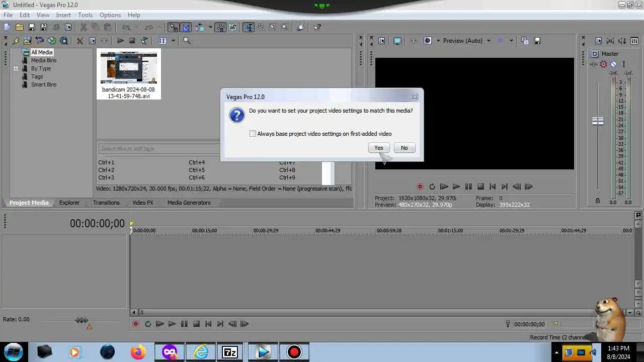This screenshot has height=362, width=644.
Task: Click Play in the video preview transport
Action: coord(456,187)
